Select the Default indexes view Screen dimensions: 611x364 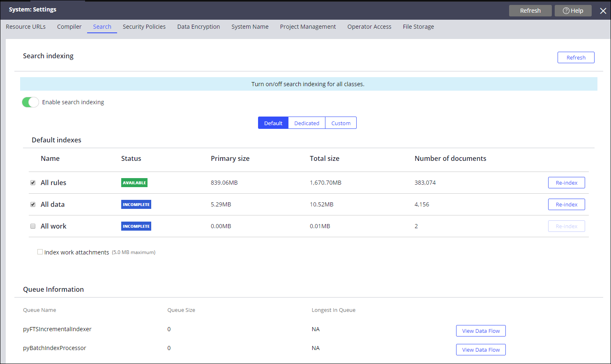pos(273,123)
